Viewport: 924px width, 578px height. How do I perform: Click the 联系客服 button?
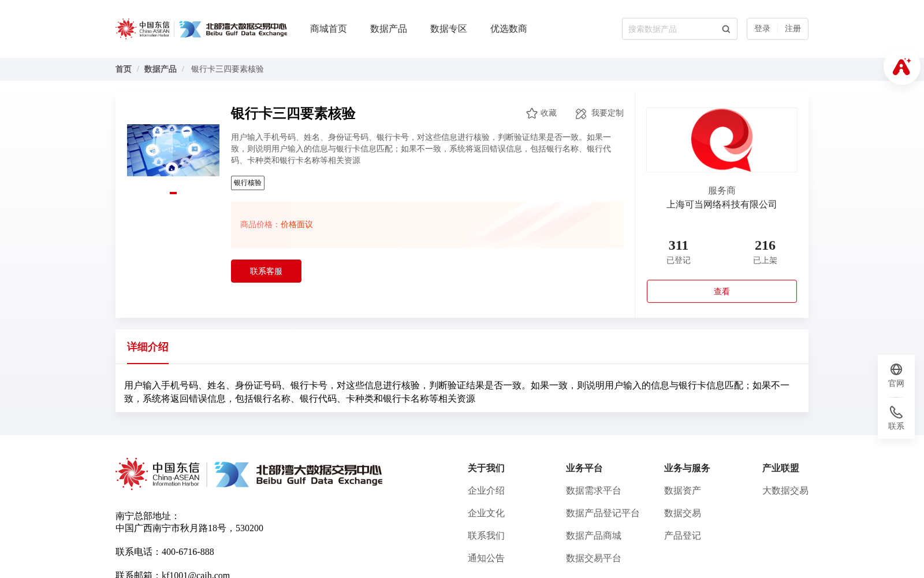[x=266, y=271]
